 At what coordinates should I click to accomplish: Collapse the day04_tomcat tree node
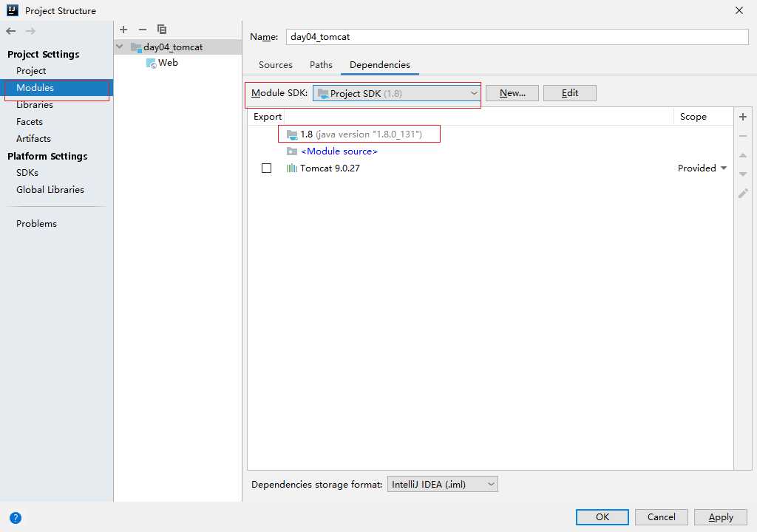pos(120,47)
